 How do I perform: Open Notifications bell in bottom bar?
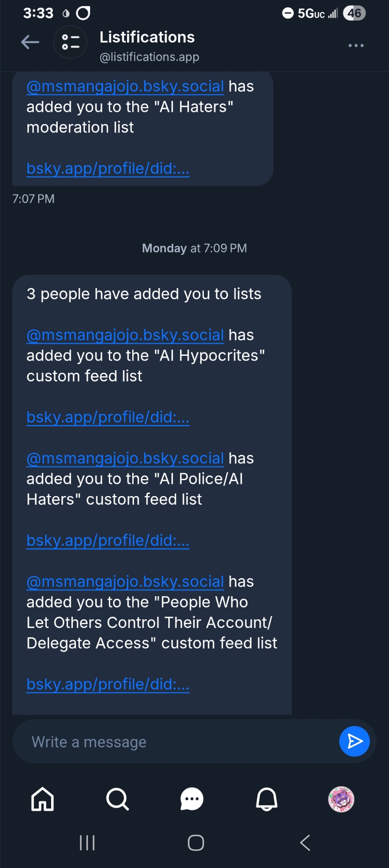[x=266, y=799]
